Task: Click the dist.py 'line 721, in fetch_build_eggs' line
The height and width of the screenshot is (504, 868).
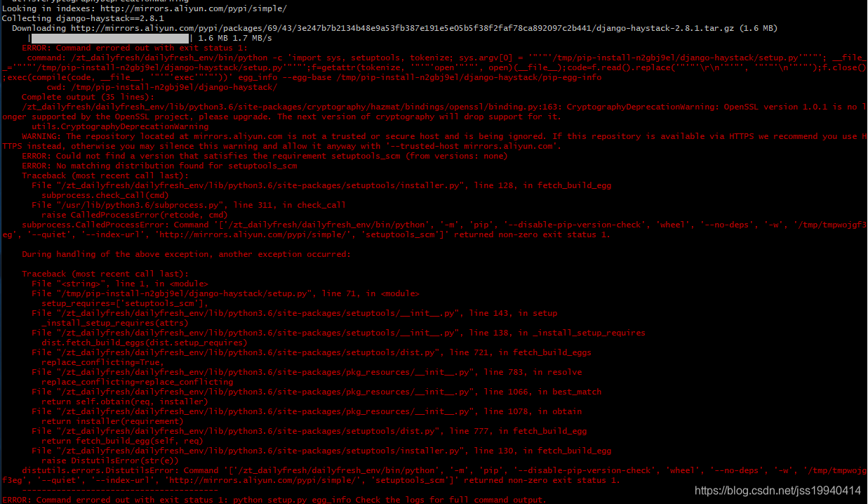Action: coord(312,352)
